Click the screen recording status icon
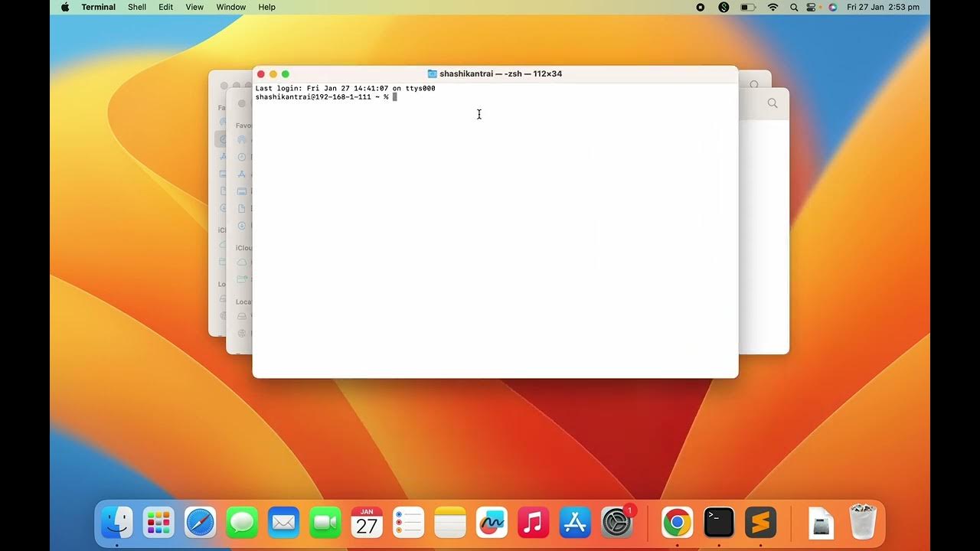 click(700, 7)
